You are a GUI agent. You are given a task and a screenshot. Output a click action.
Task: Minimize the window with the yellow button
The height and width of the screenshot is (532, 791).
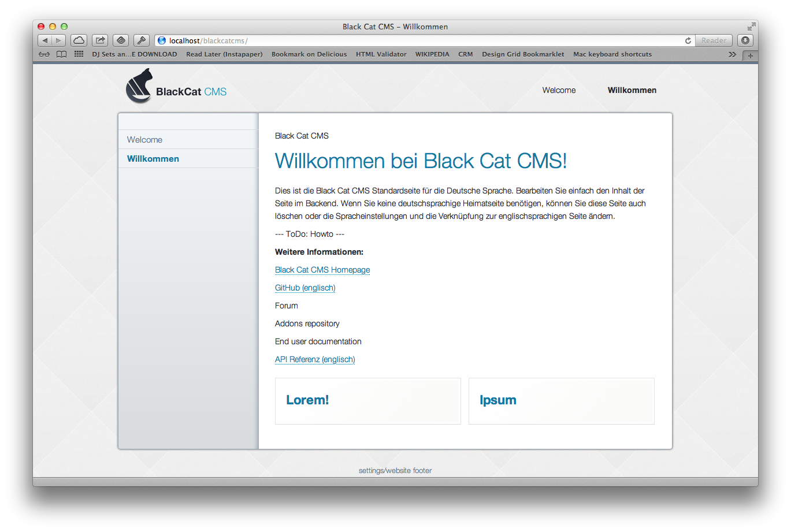53,27
